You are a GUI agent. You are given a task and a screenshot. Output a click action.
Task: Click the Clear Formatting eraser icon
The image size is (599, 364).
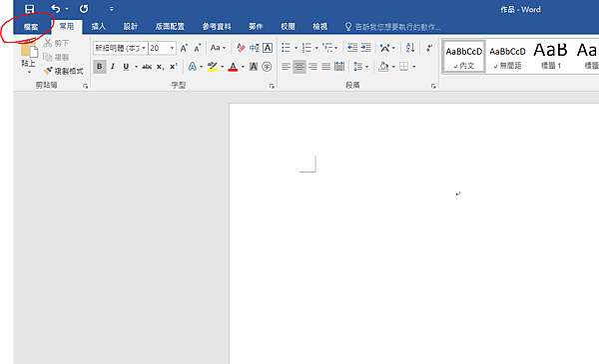[241, 48]
